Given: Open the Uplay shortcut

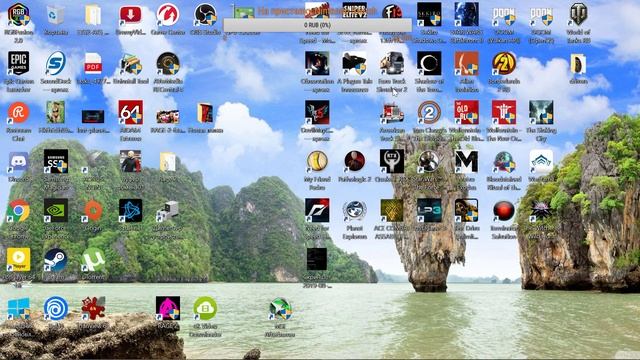Looking at the screenshot, I should (x=56, y=309).
